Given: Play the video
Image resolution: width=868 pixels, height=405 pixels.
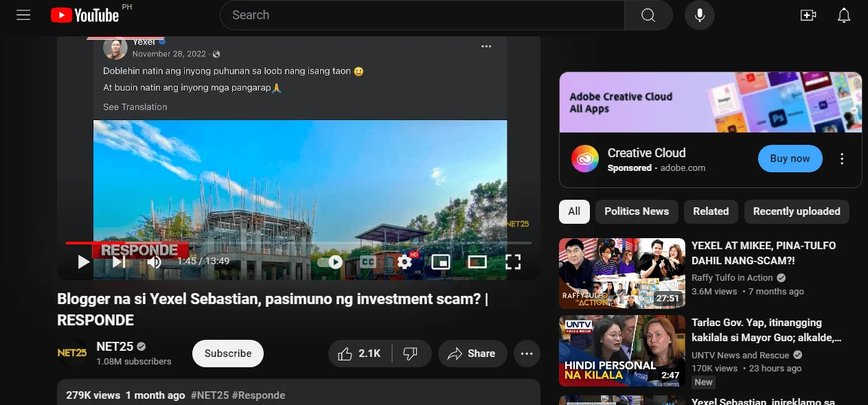Looking at the screenshot, I should (x=84, y=262).
